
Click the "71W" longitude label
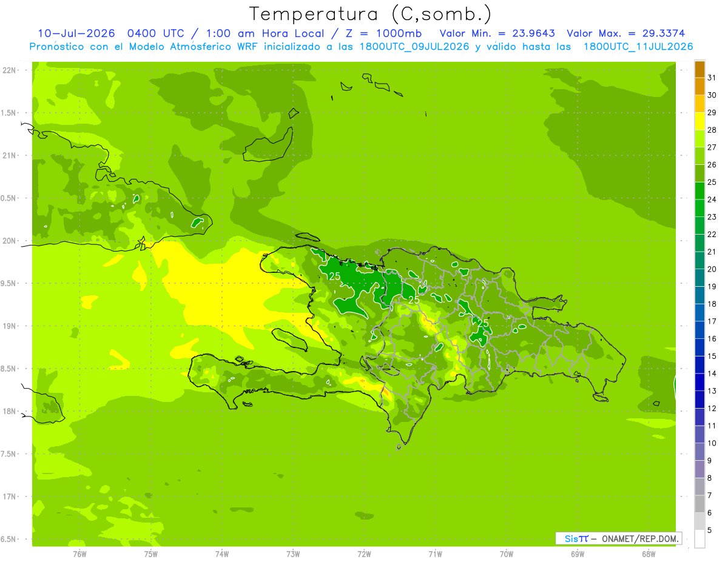[435, 554]
